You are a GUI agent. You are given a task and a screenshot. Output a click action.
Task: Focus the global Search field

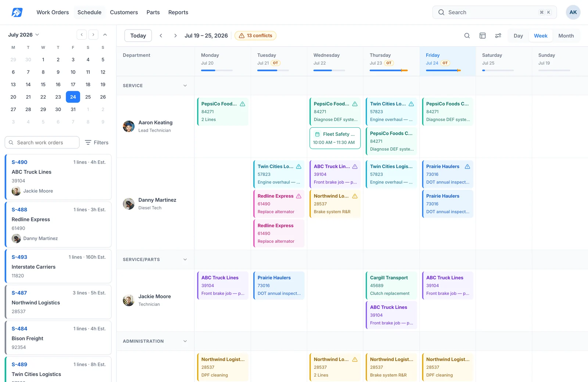coord(495,12)
